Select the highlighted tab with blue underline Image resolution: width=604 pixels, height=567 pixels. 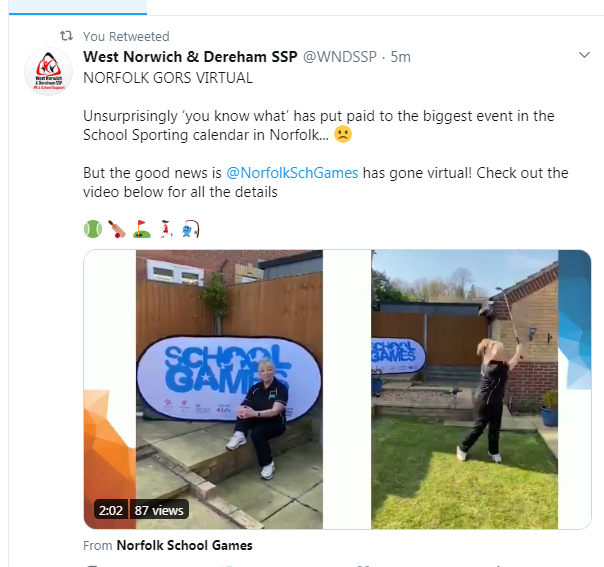tap(78, 7)
